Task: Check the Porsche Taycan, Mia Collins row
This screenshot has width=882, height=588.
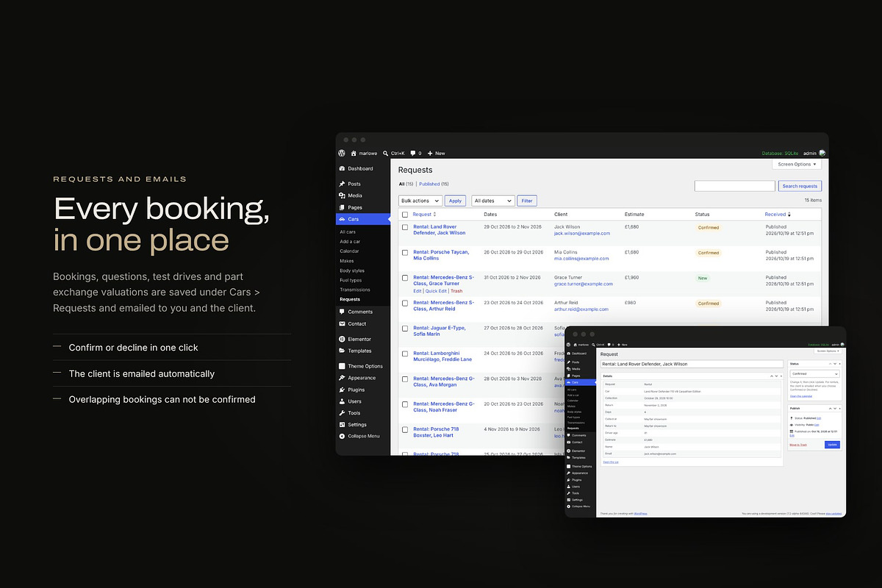Action: click(405, 252)
